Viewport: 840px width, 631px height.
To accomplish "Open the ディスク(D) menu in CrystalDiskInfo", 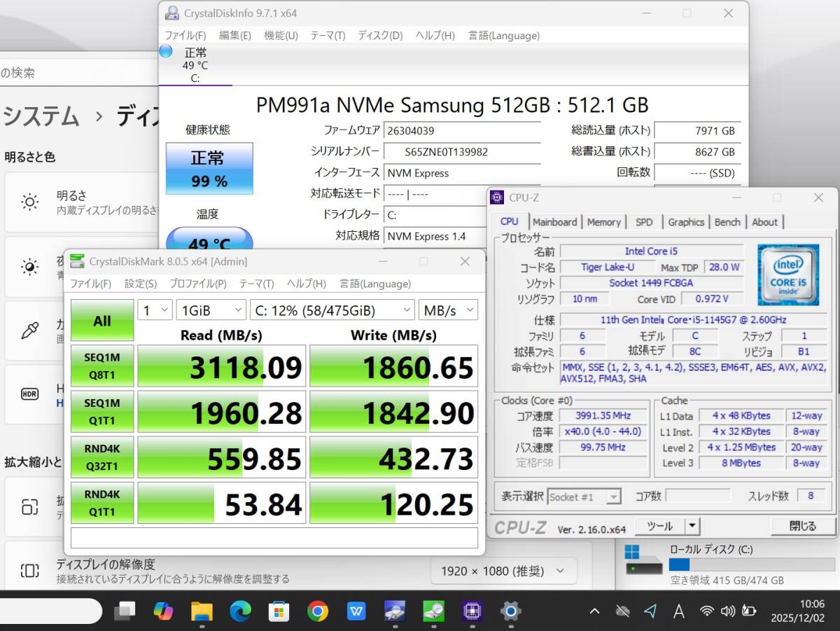I will coord(379,35).
